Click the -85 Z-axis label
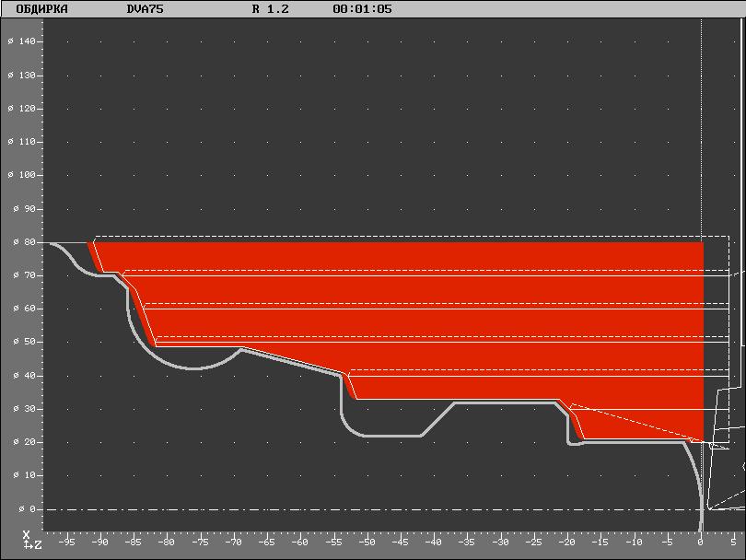Image resolution: width=746 pixels, height=560 pixels. pyautogui.click(x=134, y=542)
